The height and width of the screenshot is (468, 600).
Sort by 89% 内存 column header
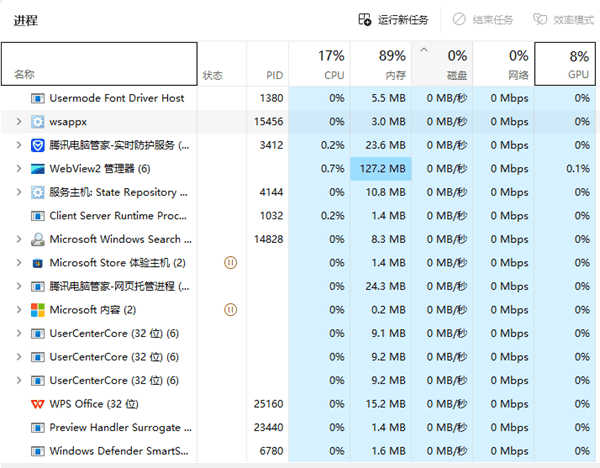[381, 64]
